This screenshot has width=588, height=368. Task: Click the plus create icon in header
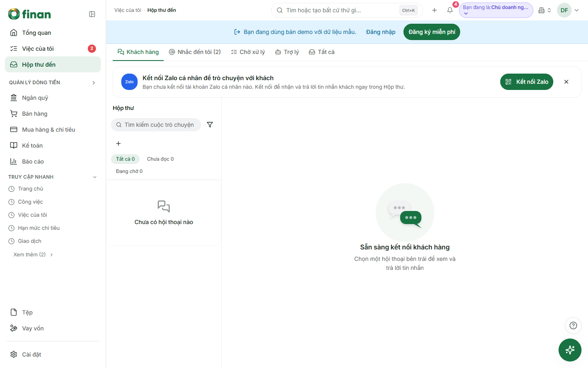pos(434,10)
